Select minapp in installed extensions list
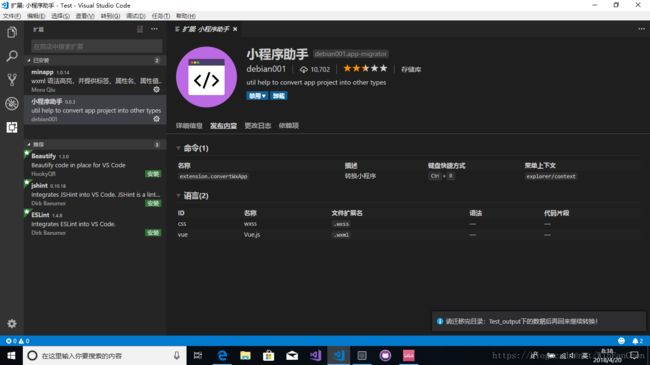This screenshot has height=365, width=650. tap(95, 80)
